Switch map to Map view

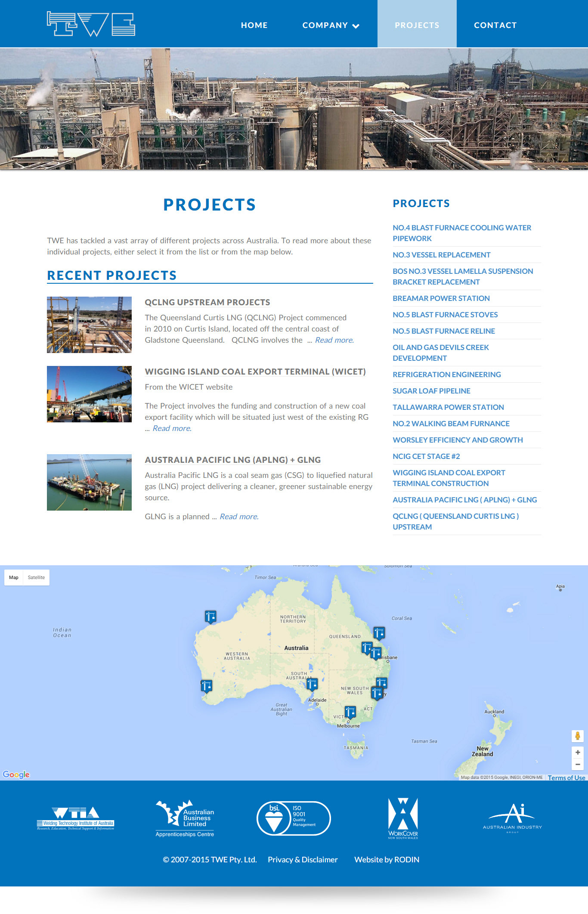pos(14,578)
